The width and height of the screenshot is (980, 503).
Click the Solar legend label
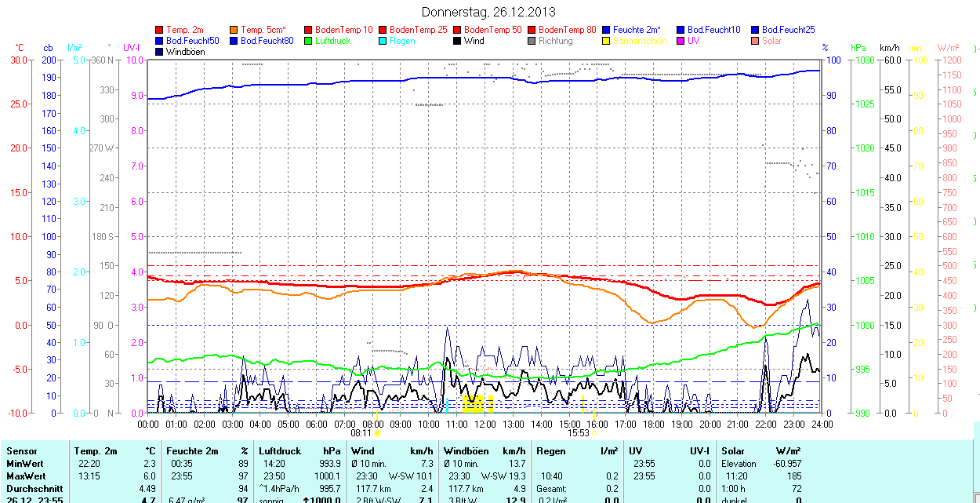pos(771,41)
